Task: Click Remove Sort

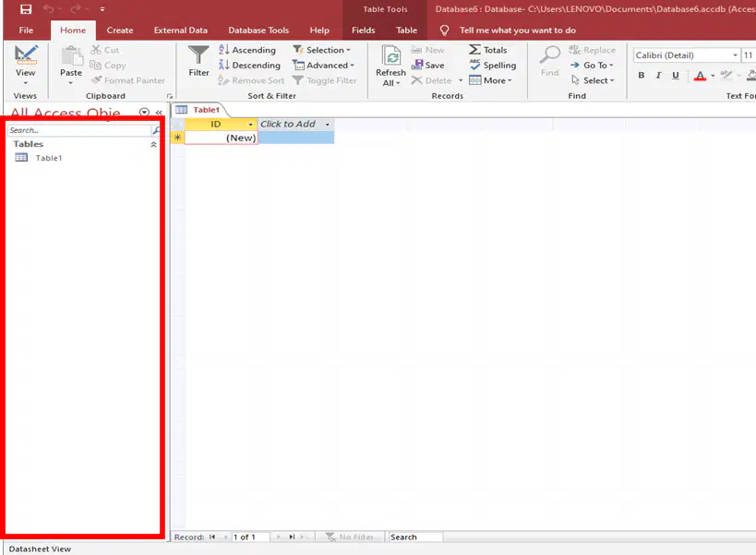Action: click(251, 80)
